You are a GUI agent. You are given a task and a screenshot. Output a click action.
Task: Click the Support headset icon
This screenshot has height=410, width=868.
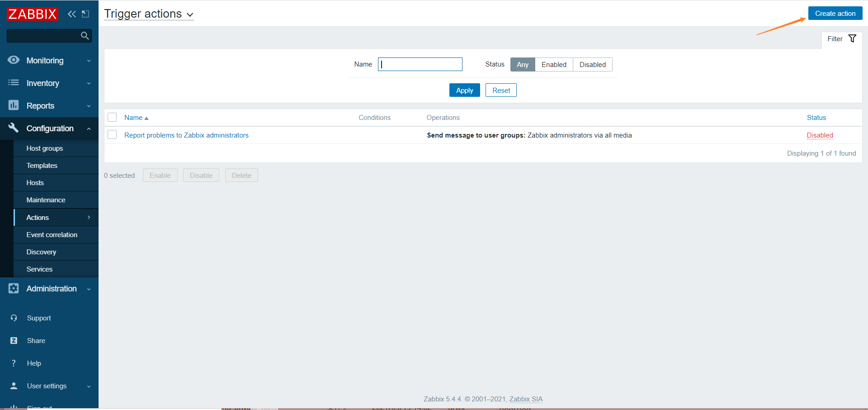[x=14, y=318]
